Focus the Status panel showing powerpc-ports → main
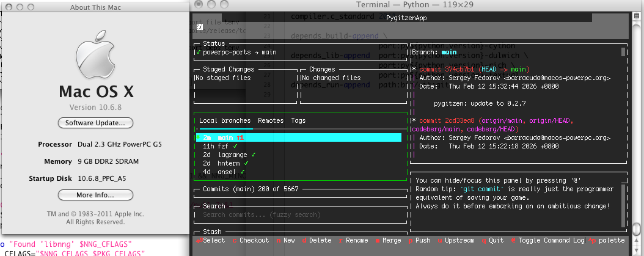 [300, 52]
